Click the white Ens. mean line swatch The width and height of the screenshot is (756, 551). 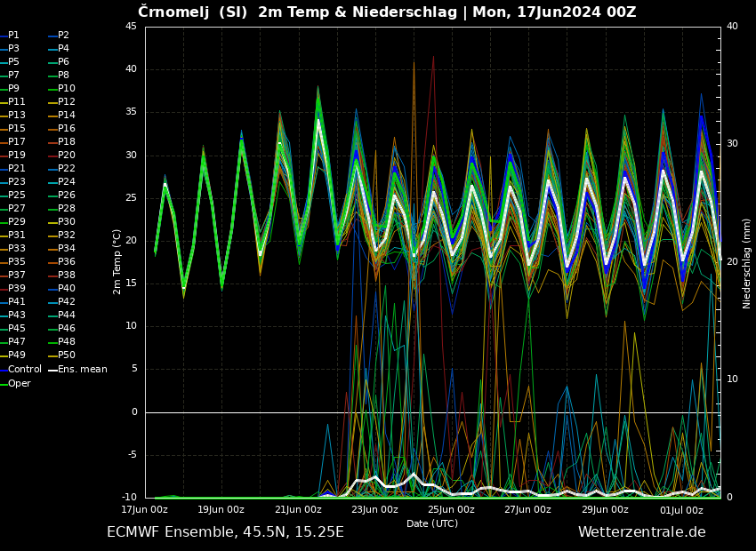(52, 370)
